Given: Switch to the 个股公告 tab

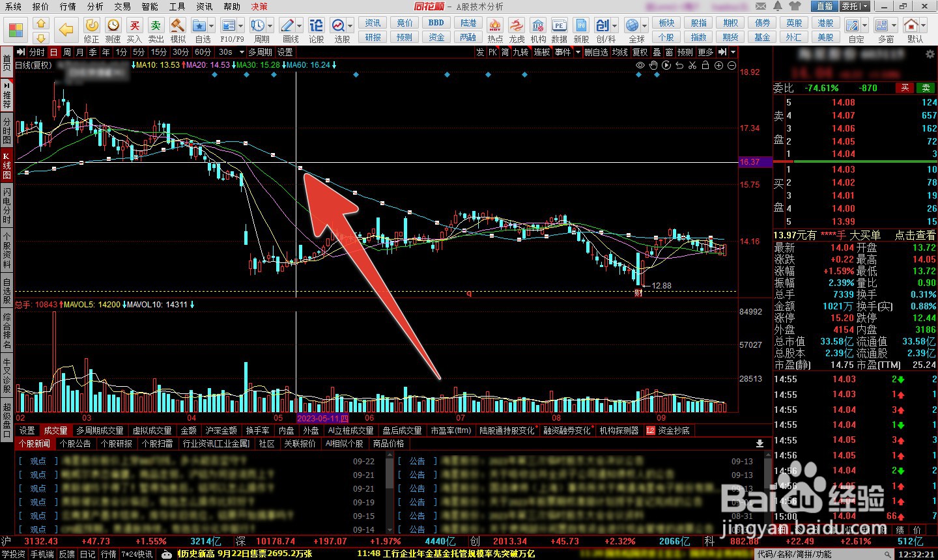Looking at the screenshot, I should [75, 443].
